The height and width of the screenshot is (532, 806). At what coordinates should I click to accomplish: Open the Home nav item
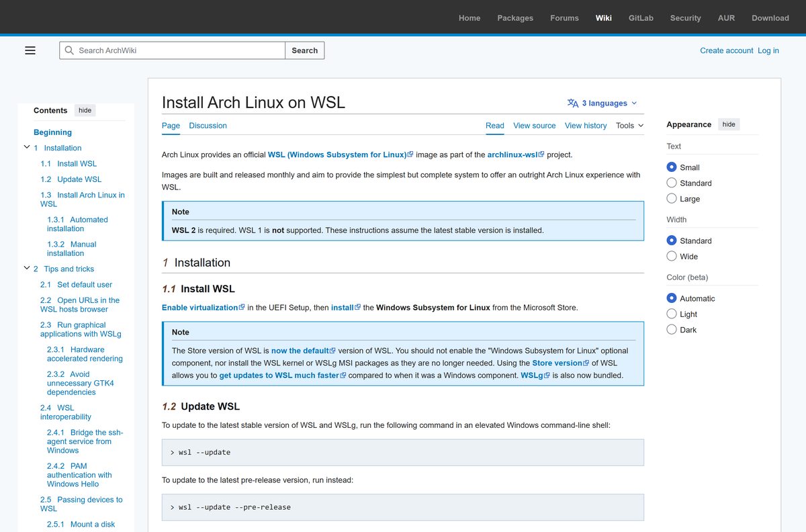click(469, 18)
